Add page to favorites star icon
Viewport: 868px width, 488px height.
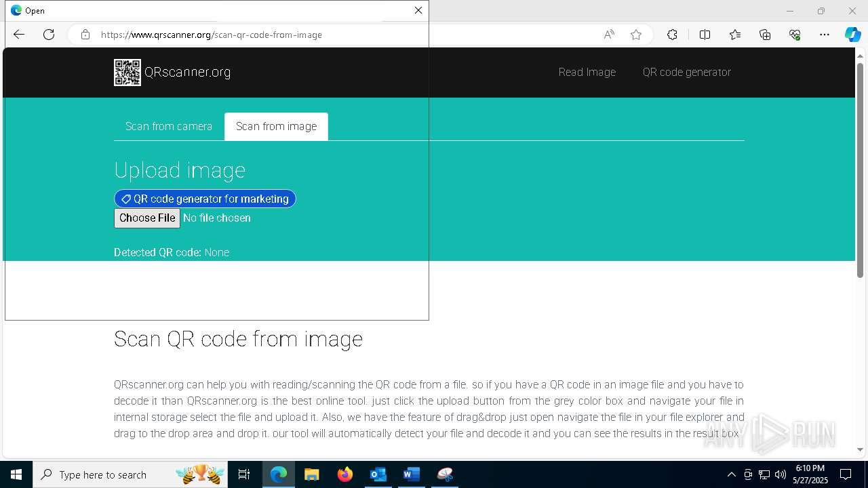coord(636,35)
